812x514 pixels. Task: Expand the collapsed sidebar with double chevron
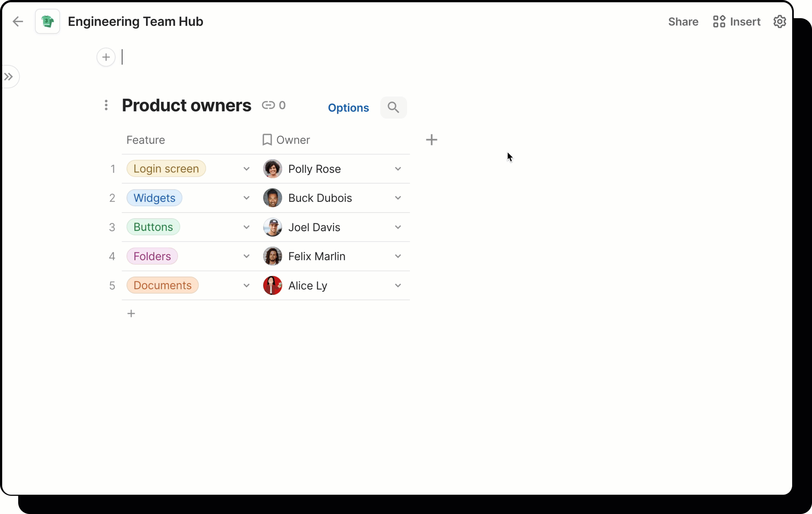click(9, 77)
